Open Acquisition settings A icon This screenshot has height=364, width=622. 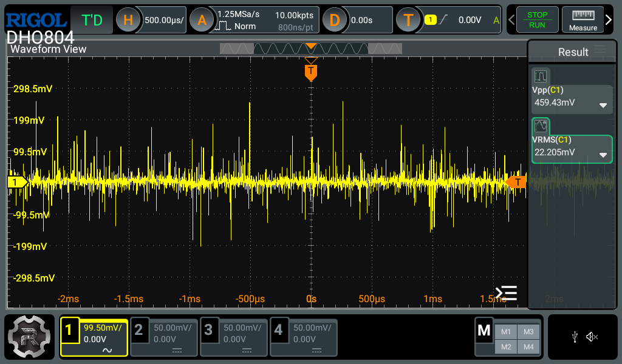pos(202,20)
